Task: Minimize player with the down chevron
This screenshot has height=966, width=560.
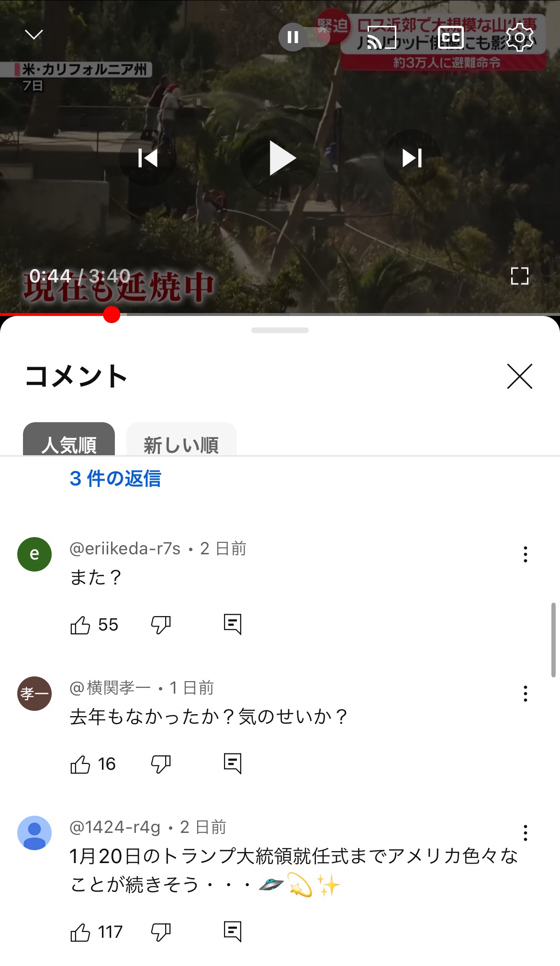Action: [x=34, y=34]
